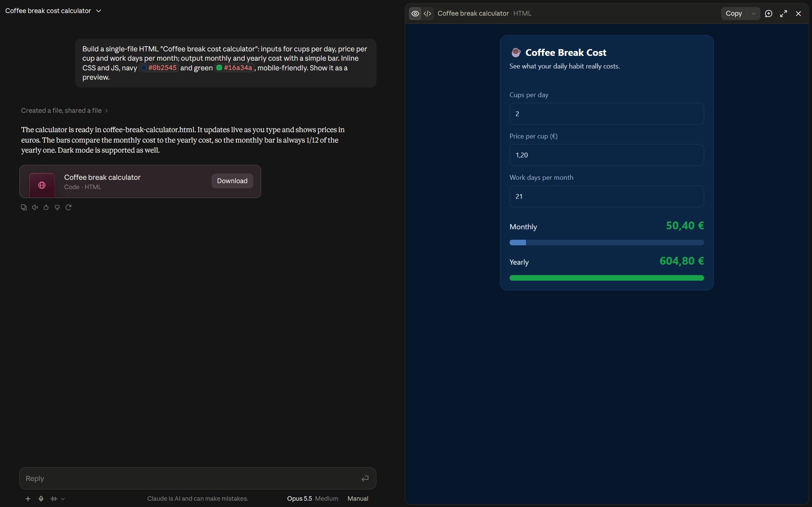Click the "Coffee Break Cost" heading

point(565,52)
